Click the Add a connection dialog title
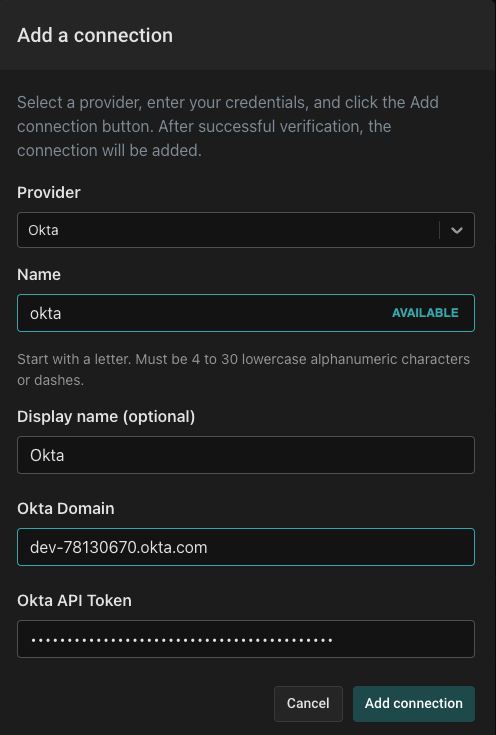The width and height of the screenshot is (496, 735). point(95,36)
